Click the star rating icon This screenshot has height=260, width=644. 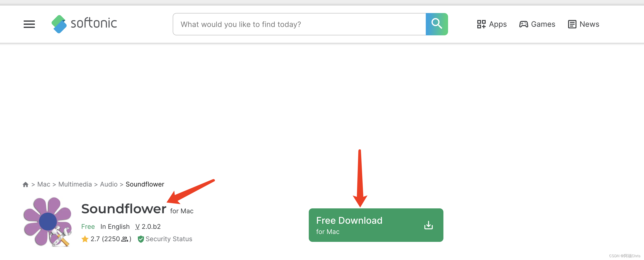coord(85,239)
